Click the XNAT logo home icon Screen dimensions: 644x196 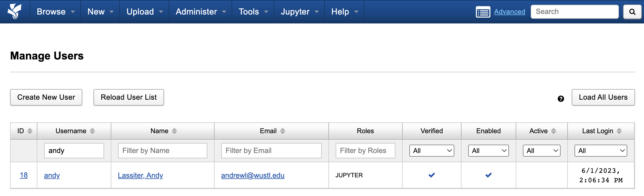(x=15, y=11)
